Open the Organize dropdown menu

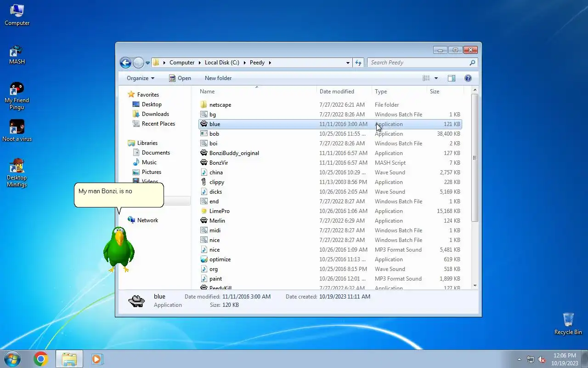click(x=141, y=78)
